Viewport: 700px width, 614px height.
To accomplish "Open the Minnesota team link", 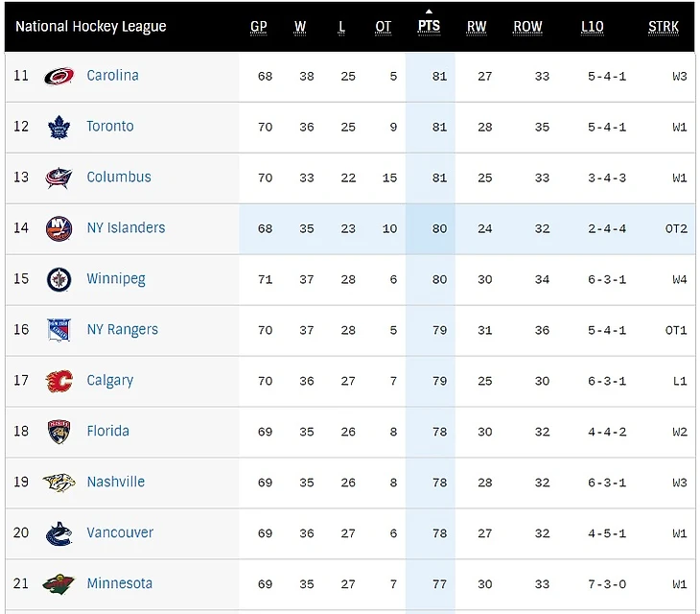I will (119, 583).
